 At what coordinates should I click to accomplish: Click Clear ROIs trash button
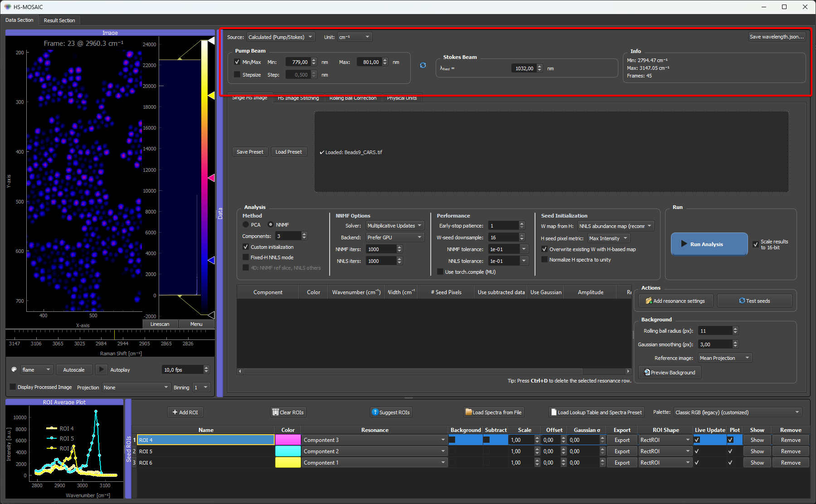(x=288, y=412)
